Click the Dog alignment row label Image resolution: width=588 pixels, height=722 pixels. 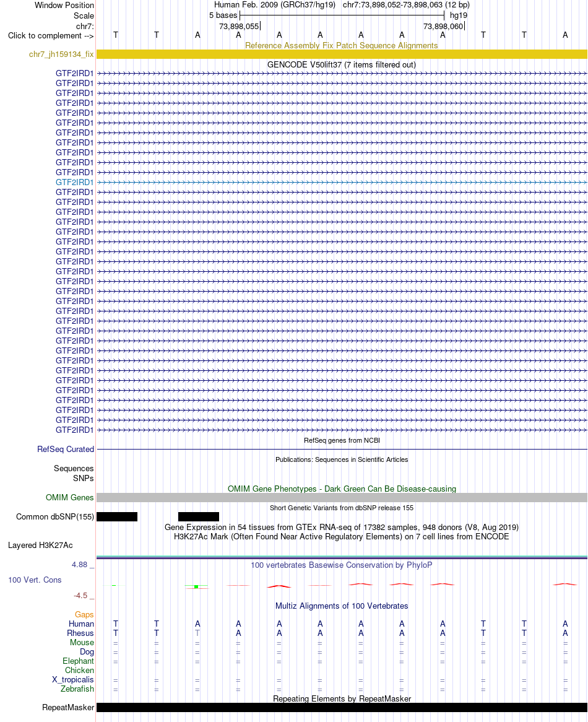point(87,652)
